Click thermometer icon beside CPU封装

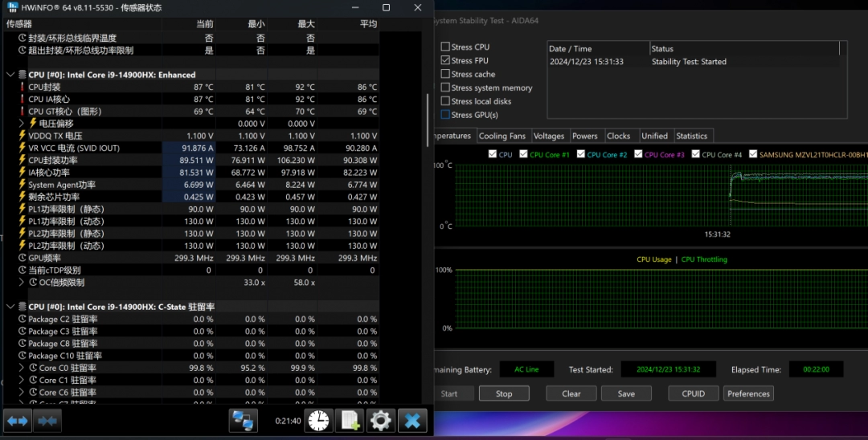[x=23, y=87]
